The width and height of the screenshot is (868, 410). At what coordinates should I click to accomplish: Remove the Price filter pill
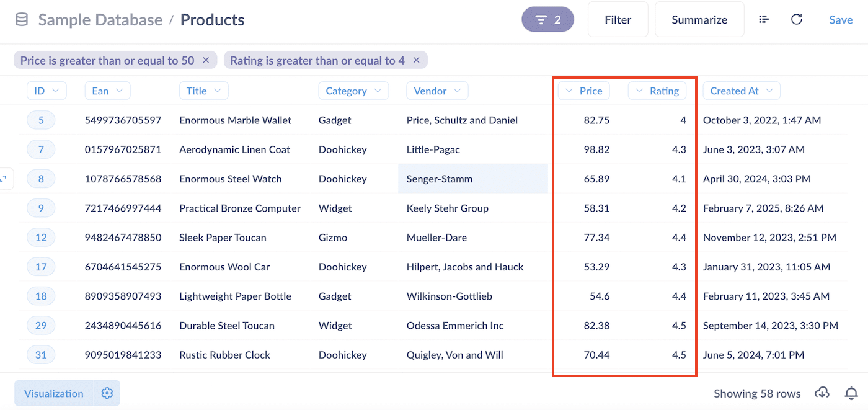[206, 60]
